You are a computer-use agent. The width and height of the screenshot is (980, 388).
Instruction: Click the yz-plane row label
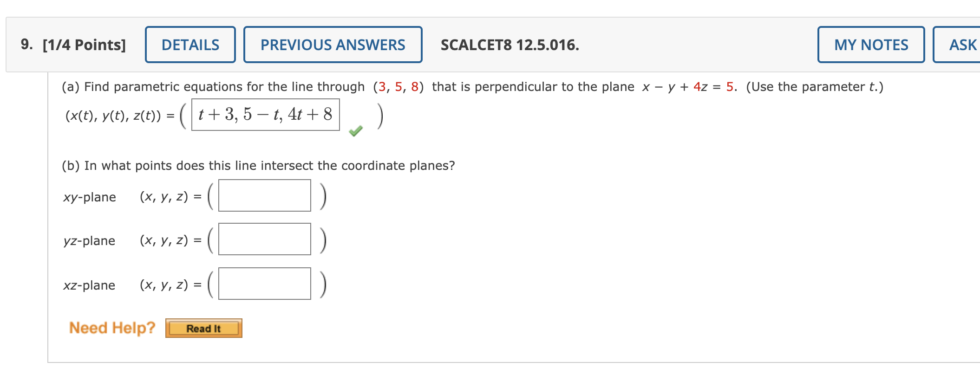[x=89, y=241]
